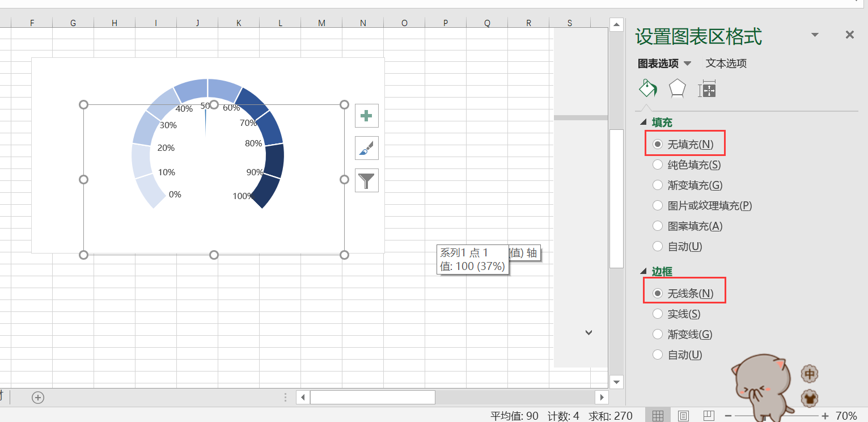Click the Chart Elements plus button beside chart
Viewport: 868px width, 422px height.
point(366,116)
